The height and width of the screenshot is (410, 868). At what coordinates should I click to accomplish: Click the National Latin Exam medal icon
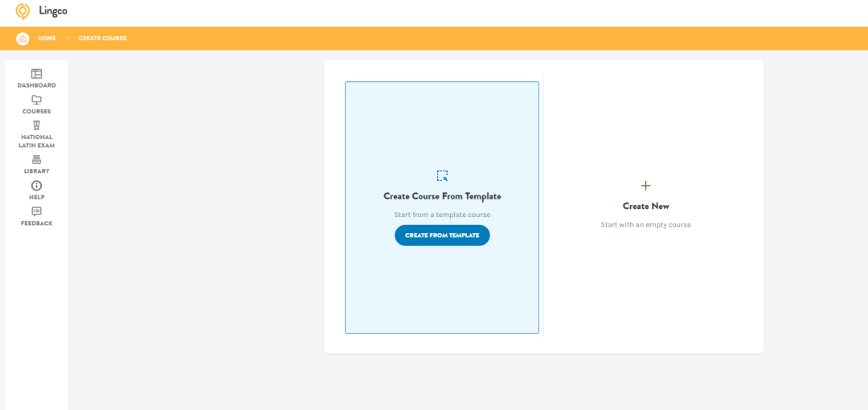36,125
